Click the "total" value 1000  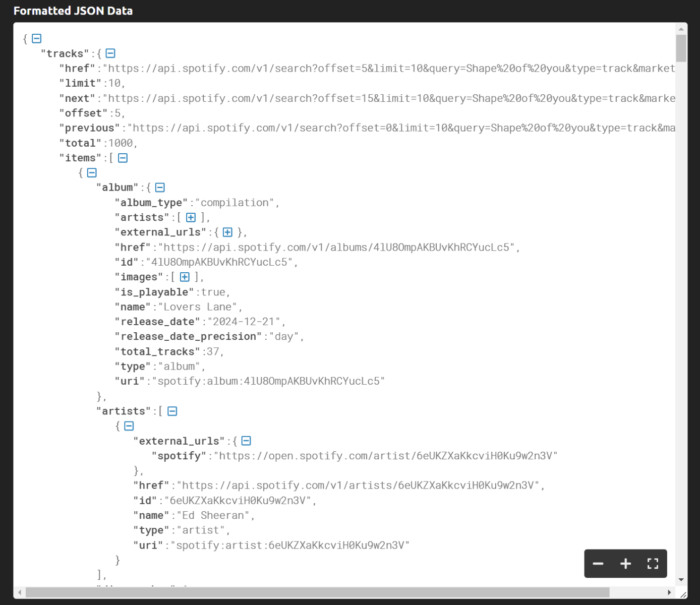pos(121,143)
